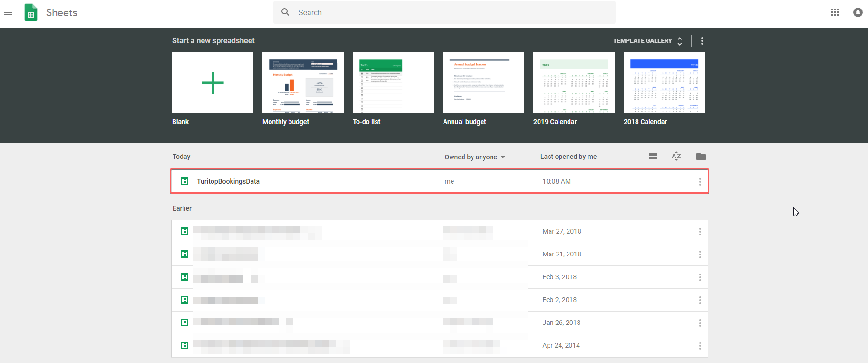The height and width of the screenshot is (363, 868).
Task: Open the TuritopBookingsData spreadsheet
Action: point(439,181)
